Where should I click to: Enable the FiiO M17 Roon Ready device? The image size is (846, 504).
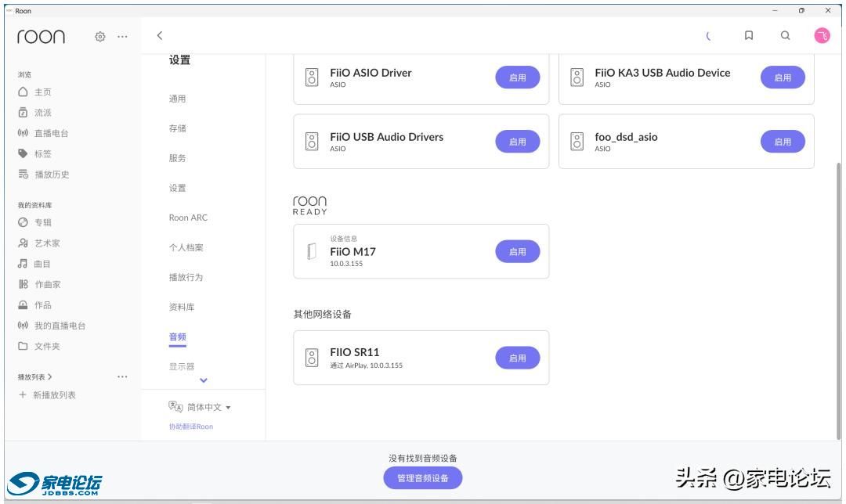(x=518, y=252)
